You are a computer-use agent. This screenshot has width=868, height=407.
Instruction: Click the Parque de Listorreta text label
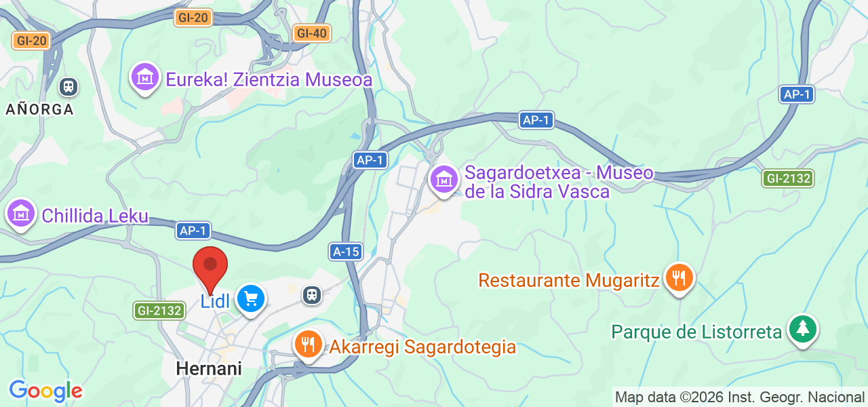[x=697, y=332]
